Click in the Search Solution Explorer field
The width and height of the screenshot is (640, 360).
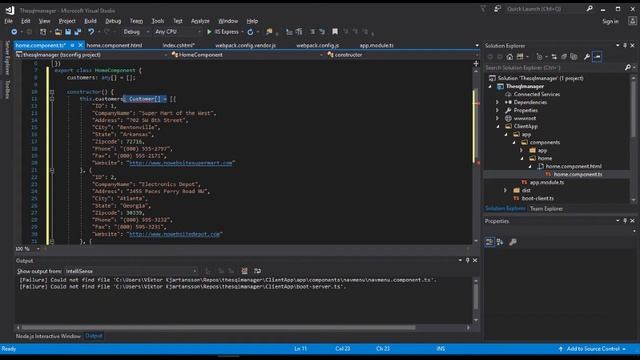(554, 67)
